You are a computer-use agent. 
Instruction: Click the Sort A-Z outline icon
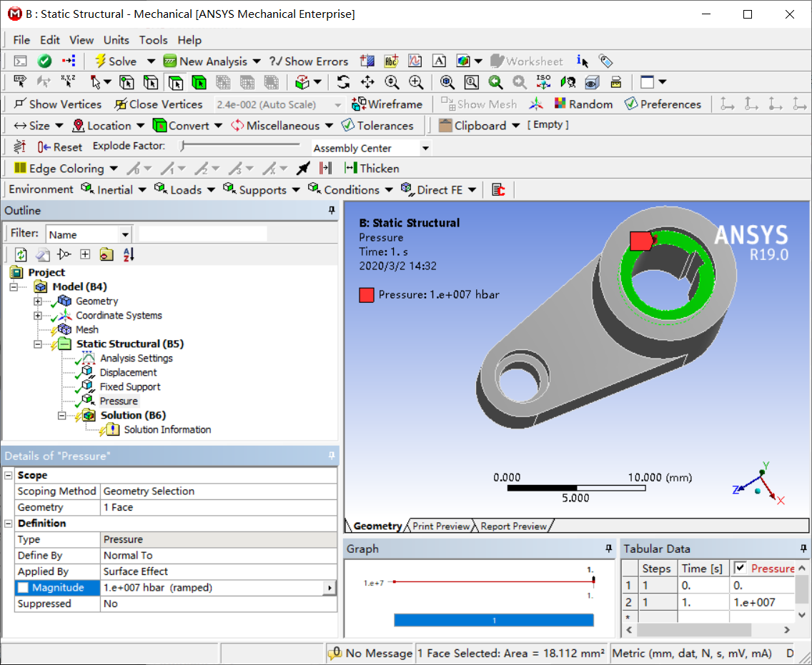click(129, 254)
